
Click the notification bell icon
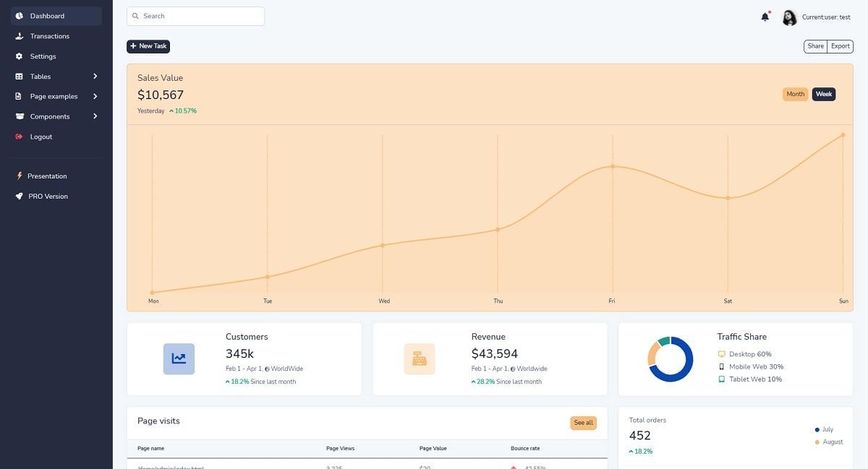click(x=764, y=15)
